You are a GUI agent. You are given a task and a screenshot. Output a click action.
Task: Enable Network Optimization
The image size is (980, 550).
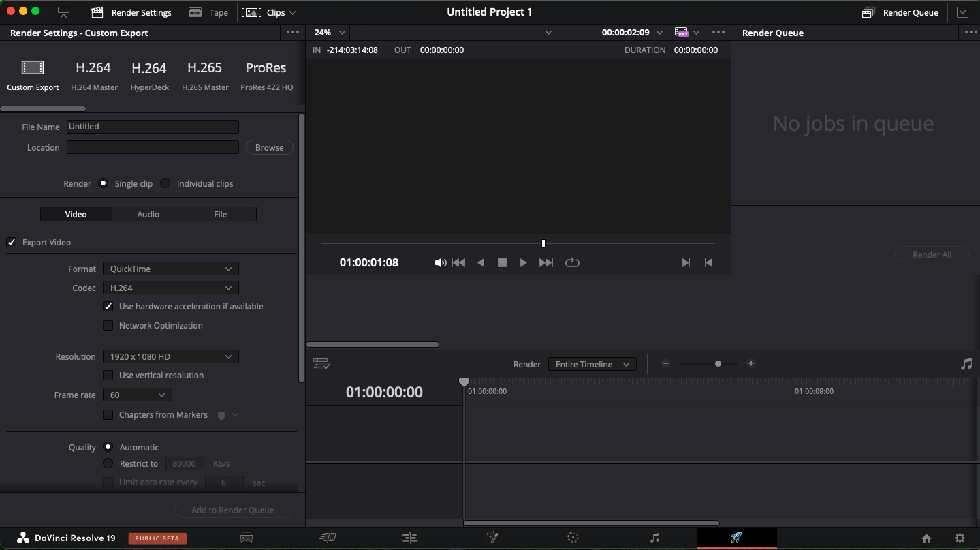click(x=108, y=326)
